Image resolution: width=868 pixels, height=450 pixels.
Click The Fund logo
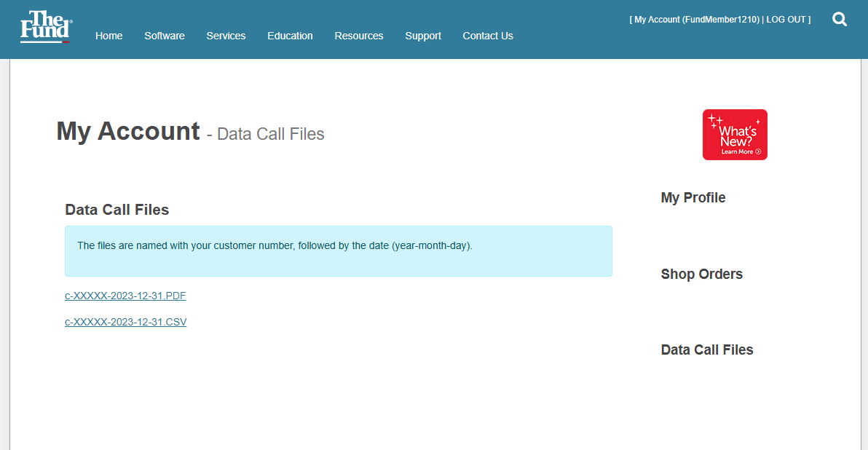click(x=46, y=26)
